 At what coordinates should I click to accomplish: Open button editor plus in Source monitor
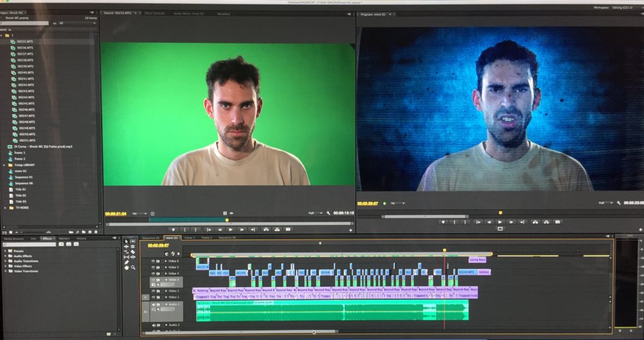tap(351, 231)
